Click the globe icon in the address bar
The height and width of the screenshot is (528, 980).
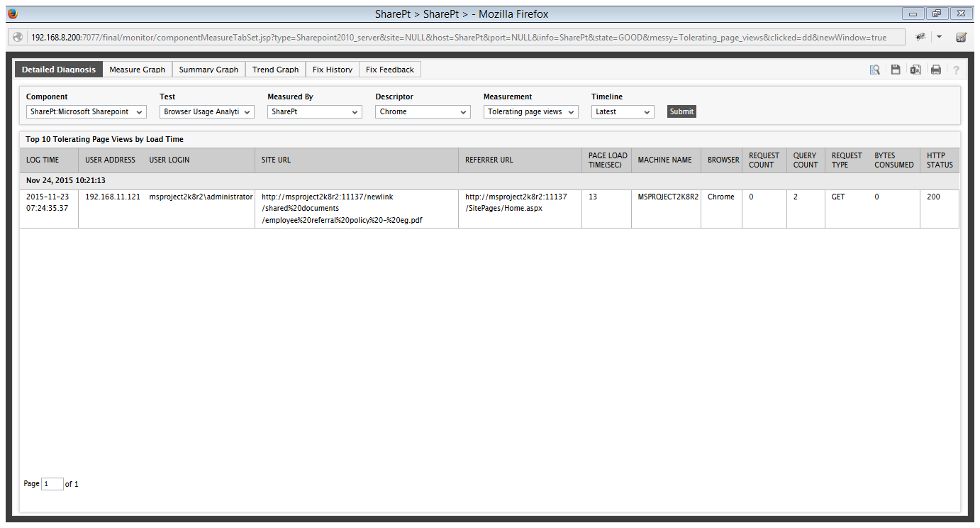(x=18, y=37)
